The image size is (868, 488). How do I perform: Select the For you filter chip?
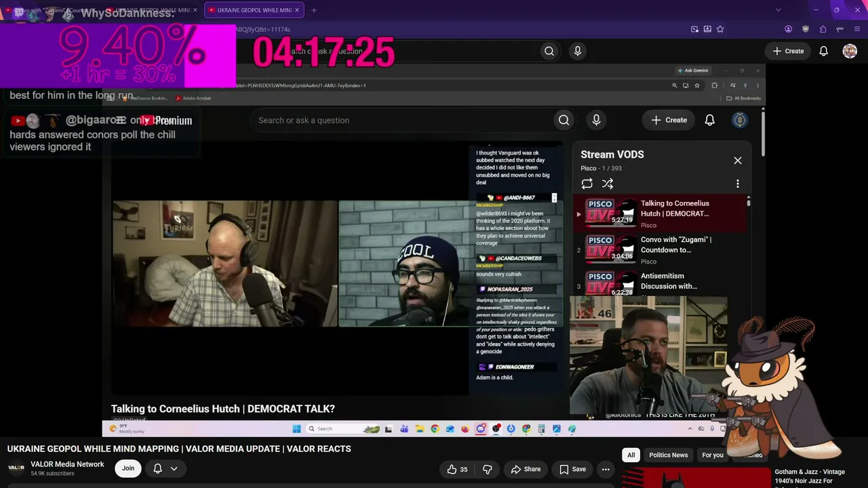(x=713, y=455)
